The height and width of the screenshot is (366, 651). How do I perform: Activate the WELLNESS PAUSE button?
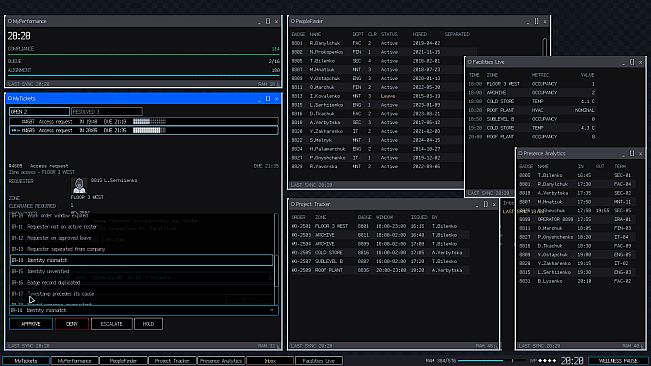618,361
